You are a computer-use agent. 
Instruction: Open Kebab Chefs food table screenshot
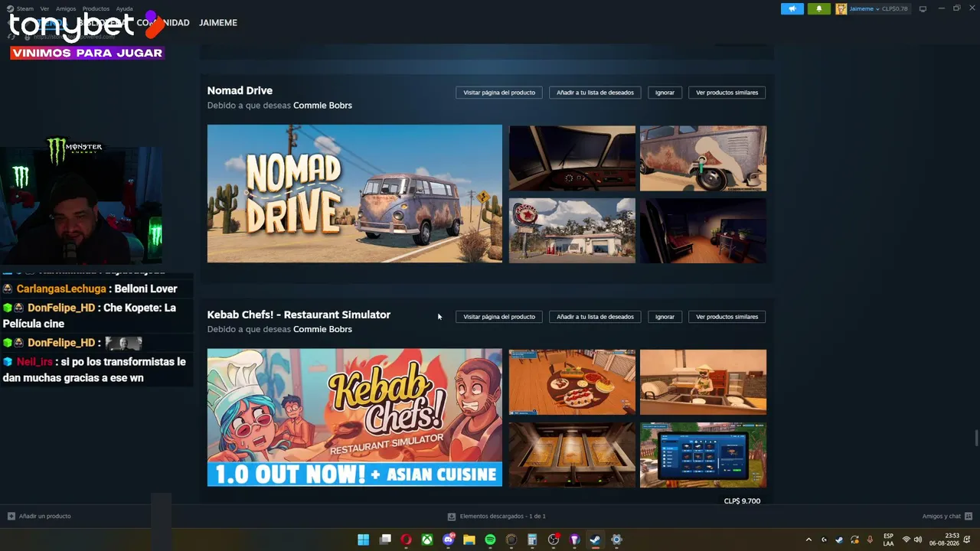tap(572, 383)
